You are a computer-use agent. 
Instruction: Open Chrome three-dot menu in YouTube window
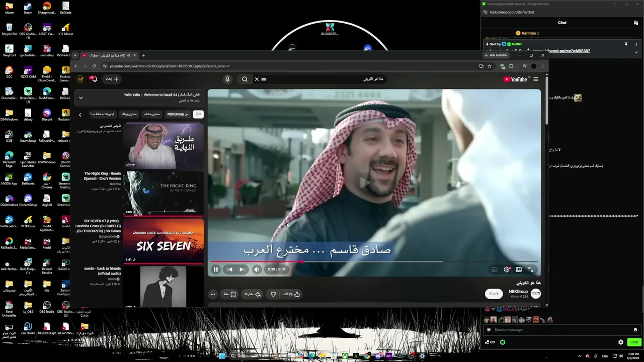click(542, 66)
